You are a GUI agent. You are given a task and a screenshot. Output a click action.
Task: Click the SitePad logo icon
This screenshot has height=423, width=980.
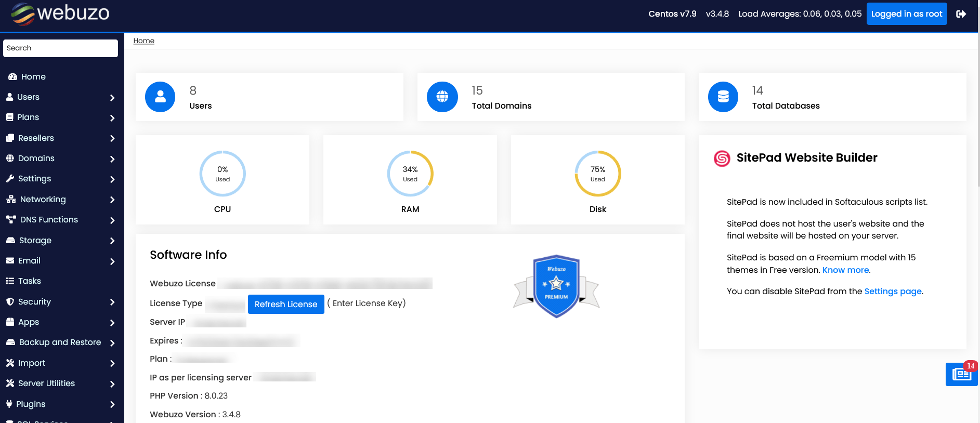pos(722,158)
